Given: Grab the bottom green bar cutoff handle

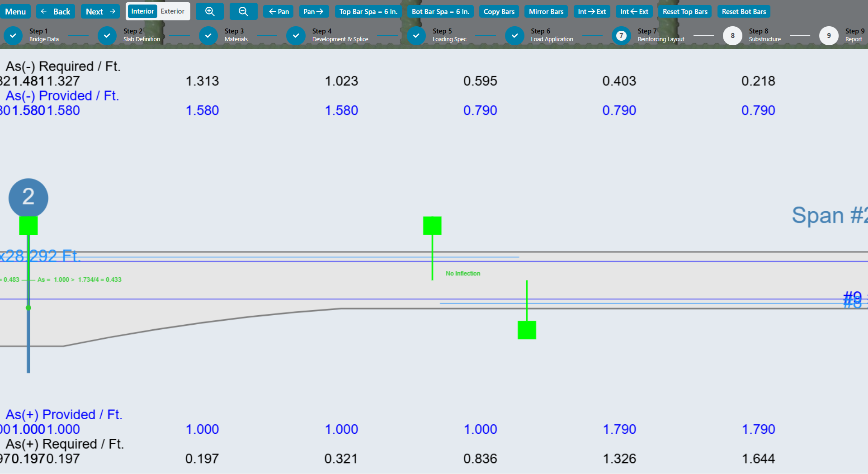Looking at the screenshot, I should [527, 330].
